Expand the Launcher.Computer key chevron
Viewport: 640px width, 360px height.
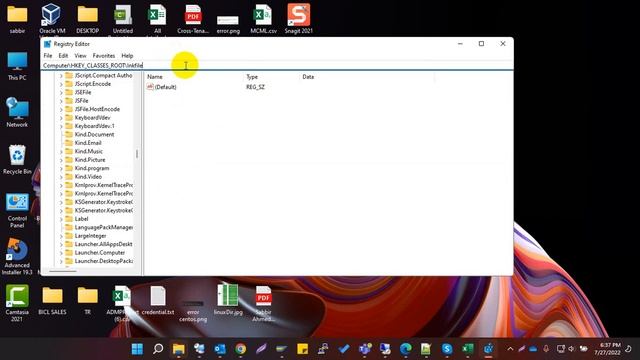61,253
